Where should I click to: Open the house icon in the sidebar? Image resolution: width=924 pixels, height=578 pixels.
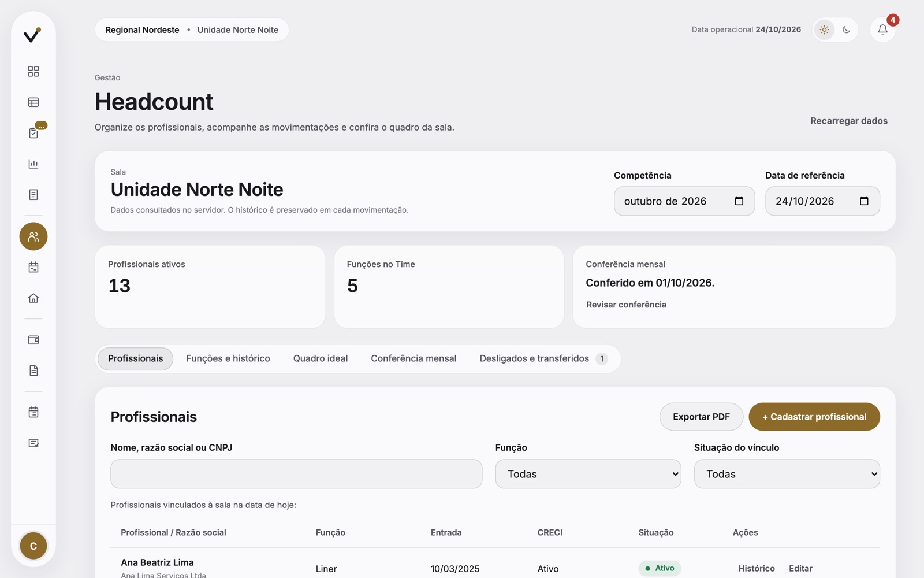(33, 298)
